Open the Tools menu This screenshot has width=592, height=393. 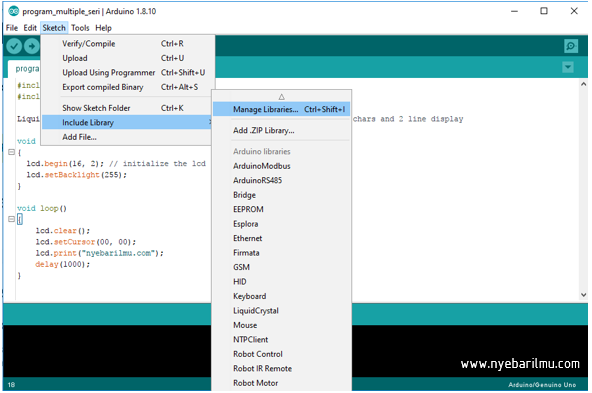80,28
